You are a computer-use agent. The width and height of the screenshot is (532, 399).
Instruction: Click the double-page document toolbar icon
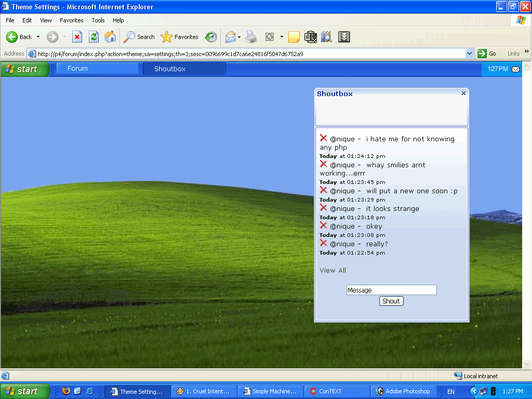coord(310,37)
